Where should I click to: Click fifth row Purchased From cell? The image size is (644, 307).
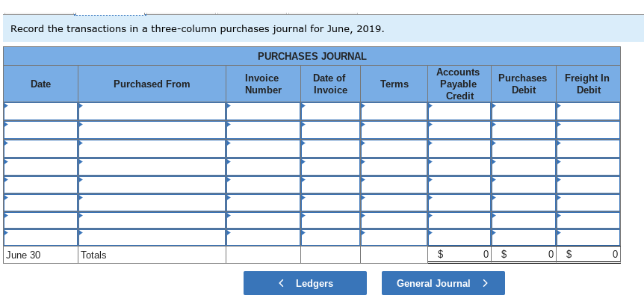152,184
